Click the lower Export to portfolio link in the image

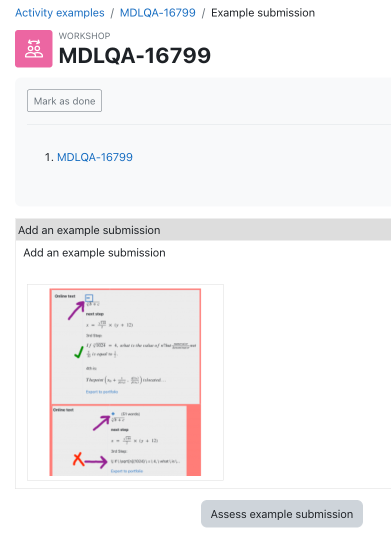tap(127, 471)
